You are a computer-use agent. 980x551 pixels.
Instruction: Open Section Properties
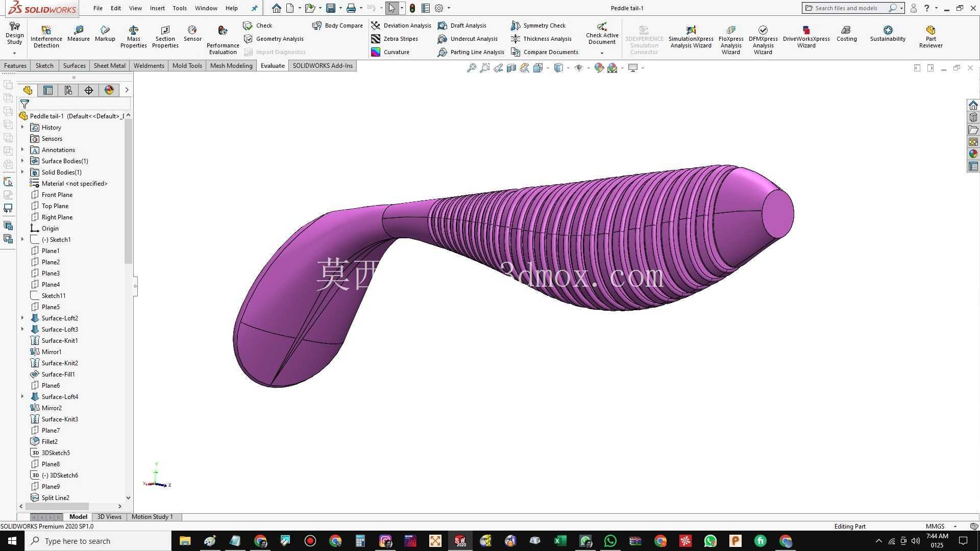coord(165,37)
